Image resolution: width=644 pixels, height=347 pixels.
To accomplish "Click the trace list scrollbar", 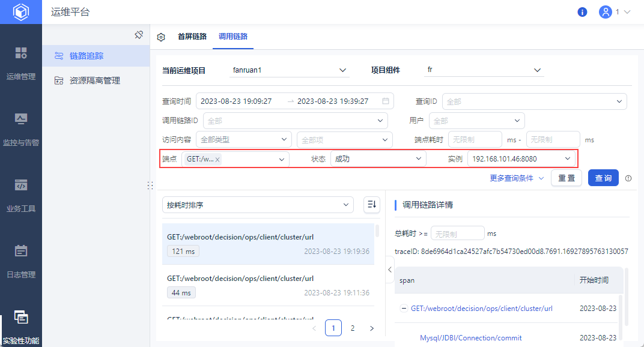I will 377,231.
